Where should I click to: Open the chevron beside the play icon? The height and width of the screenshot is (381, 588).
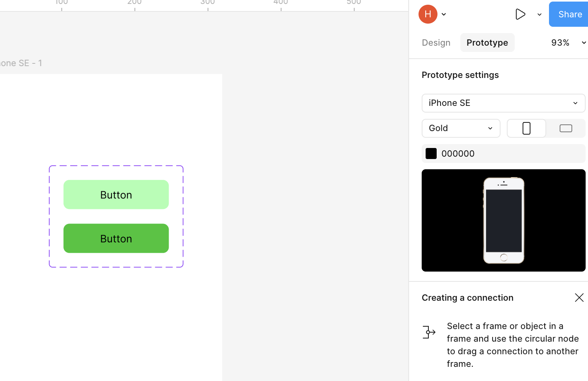coord(540,15)
